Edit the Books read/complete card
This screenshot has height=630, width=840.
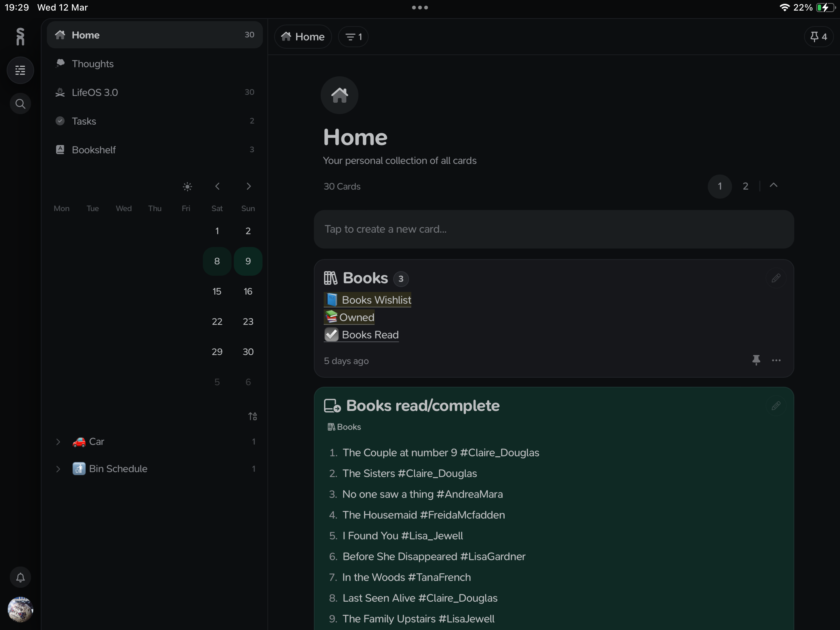tap(776, 406)
